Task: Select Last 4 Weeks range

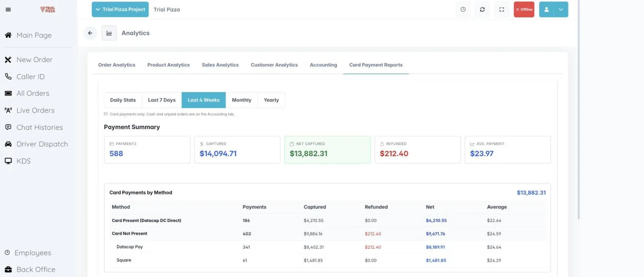Action: pyautogui.click(x=204, y=100)
